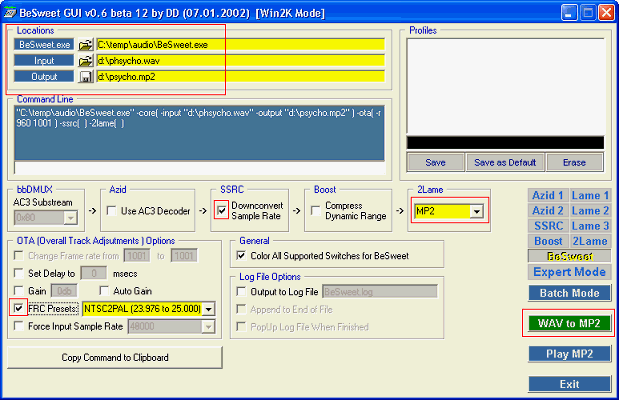
Task: Open the Force Input Sample Rate dropdown
Action: click(208, 327)
